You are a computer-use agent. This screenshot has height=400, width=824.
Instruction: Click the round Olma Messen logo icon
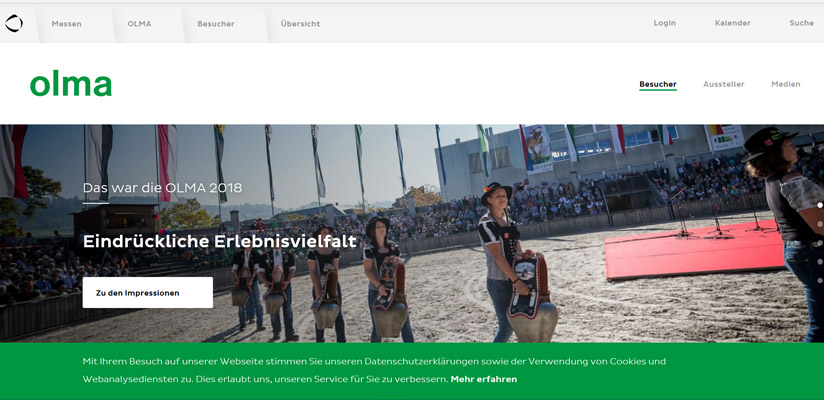[14, 23]
